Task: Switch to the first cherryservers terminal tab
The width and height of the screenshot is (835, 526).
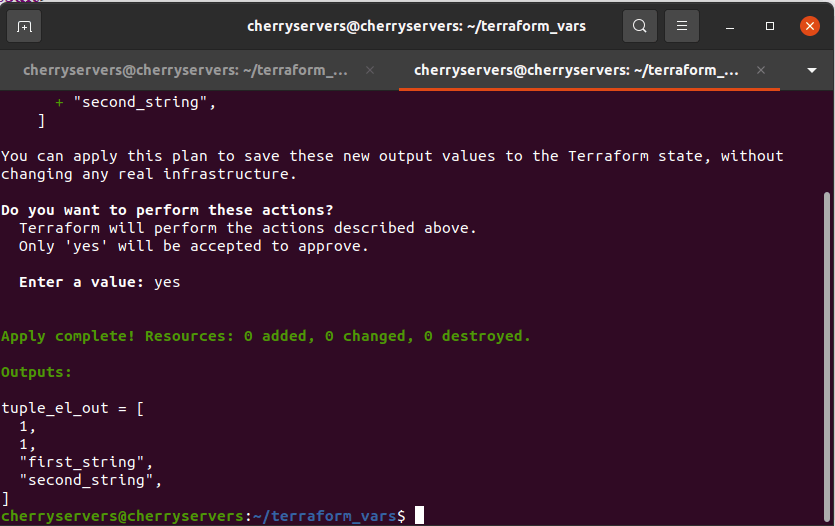Action: (x=185, y=70)
